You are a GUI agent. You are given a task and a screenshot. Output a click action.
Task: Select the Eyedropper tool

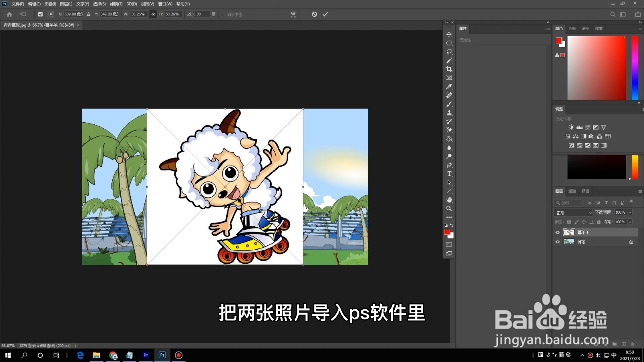click(x=449, y=86)
